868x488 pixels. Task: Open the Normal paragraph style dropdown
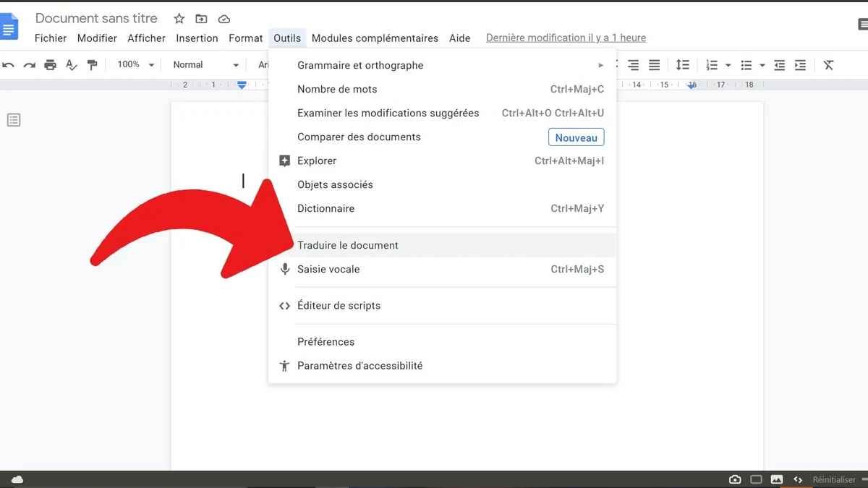coord(205,65)
